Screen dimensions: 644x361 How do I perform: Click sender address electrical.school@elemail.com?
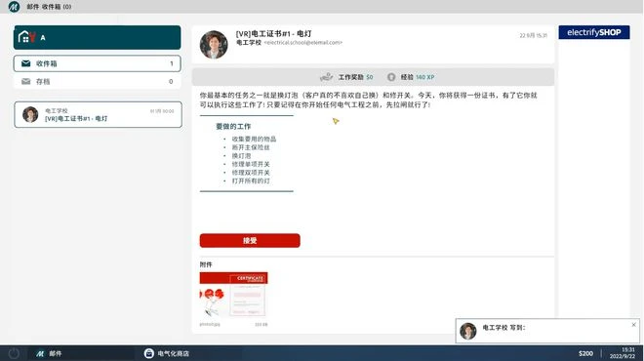[303, 43]
